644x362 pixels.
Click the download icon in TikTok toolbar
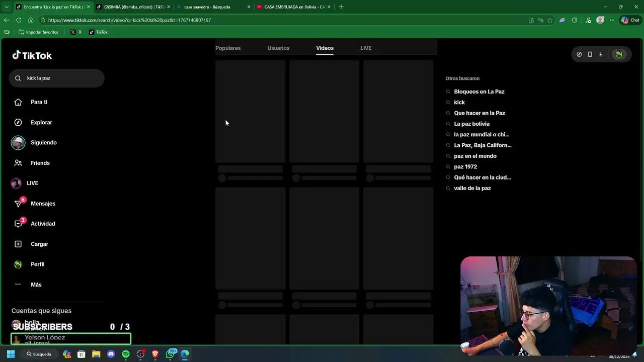coord(600,54)
